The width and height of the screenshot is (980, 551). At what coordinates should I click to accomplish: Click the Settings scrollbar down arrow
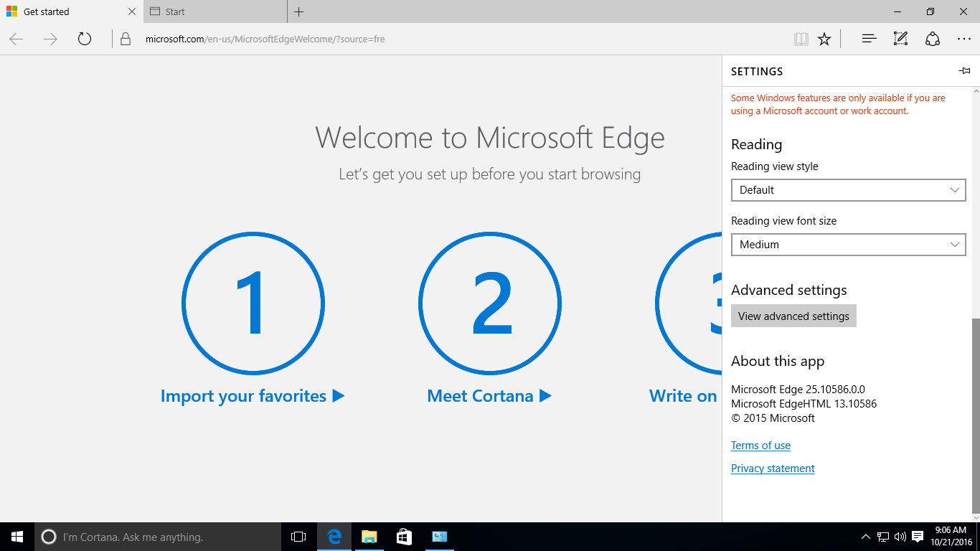click(975, 517)
